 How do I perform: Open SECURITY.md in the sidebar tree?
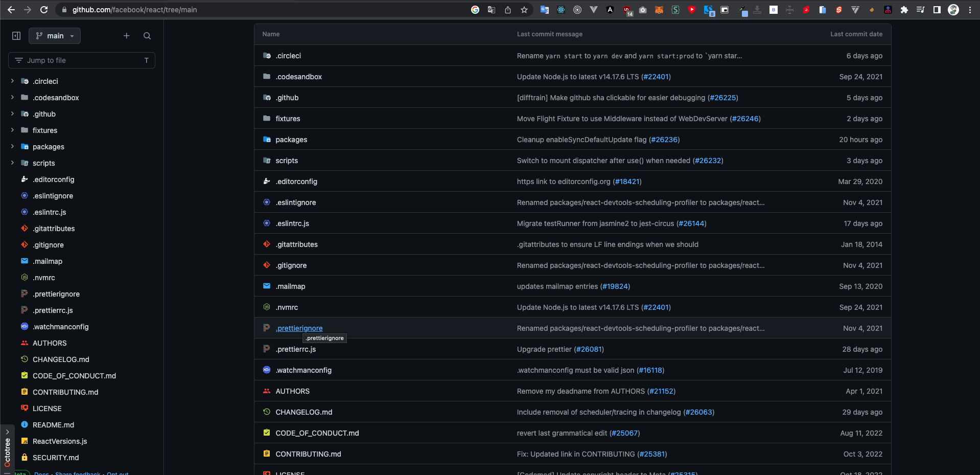[56, 458]
